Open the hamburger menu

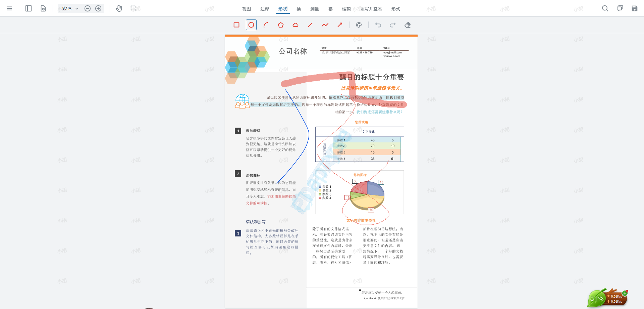[9, 8]
